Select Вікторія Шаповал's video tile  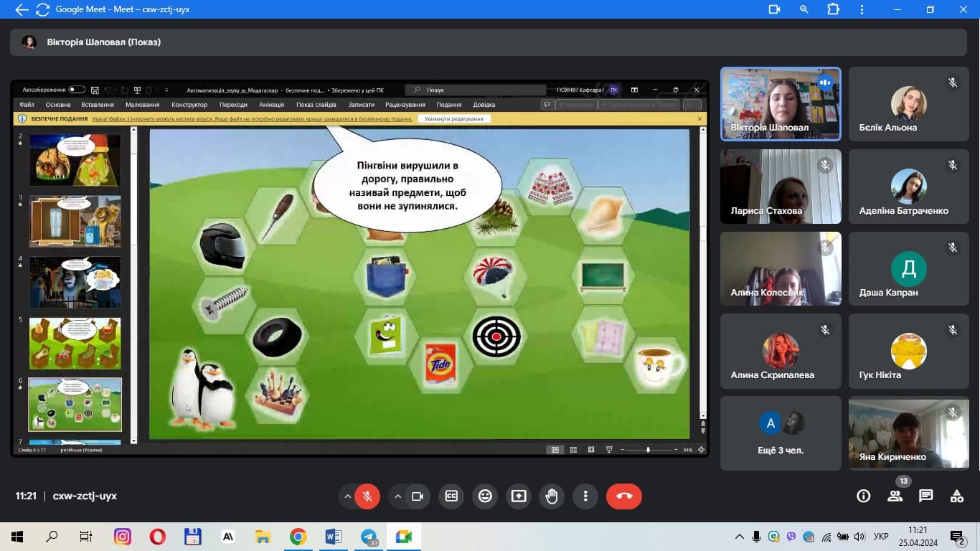coord(781,104)
